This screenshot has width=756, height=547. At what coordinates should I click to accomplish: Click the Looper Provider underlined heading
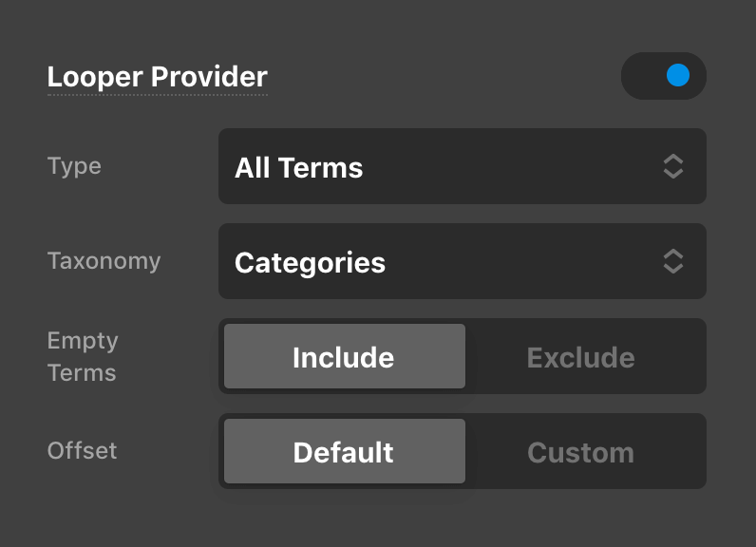pos(158,77)
